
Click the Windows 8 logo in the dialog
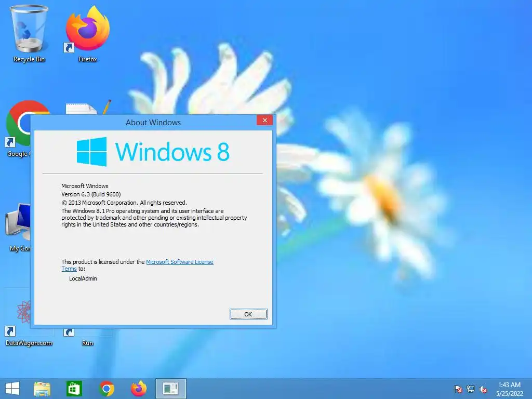pos(153,152)
